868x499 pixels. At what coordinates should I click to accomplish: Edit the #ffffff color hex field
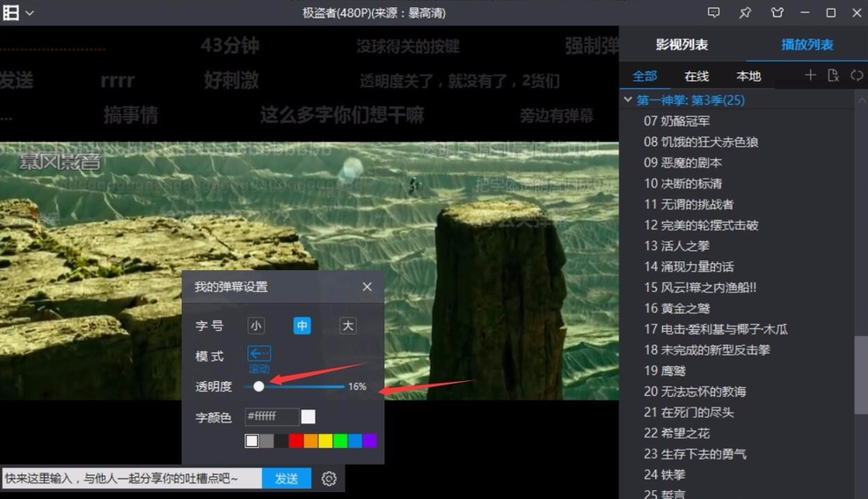tap(271, 416)
